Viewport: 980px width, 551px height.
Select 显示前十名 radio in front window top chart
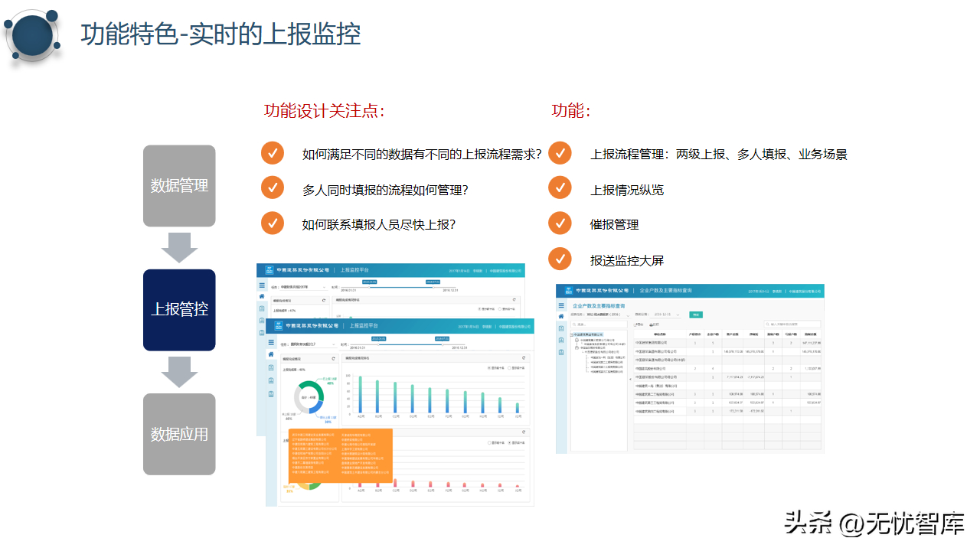(490, 367)
